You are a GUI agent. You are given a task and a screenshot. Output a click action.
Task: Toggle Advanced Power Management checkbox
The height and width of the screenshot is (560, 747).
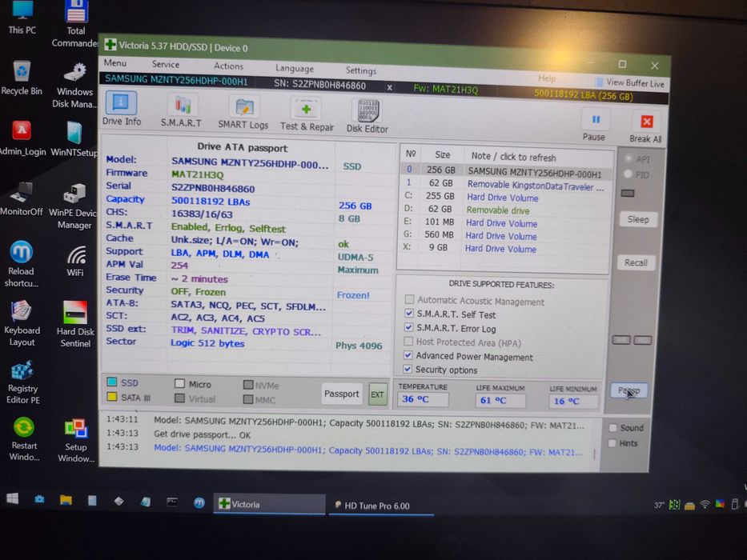click(x=408, y=354)
